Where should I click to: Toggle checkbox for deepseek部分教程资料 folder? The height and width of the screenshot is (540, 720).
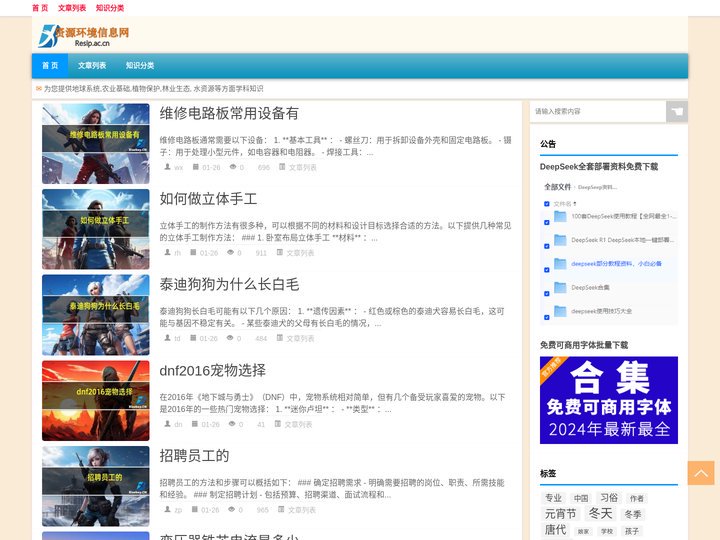pyautogui.click(x=546, y=270)
